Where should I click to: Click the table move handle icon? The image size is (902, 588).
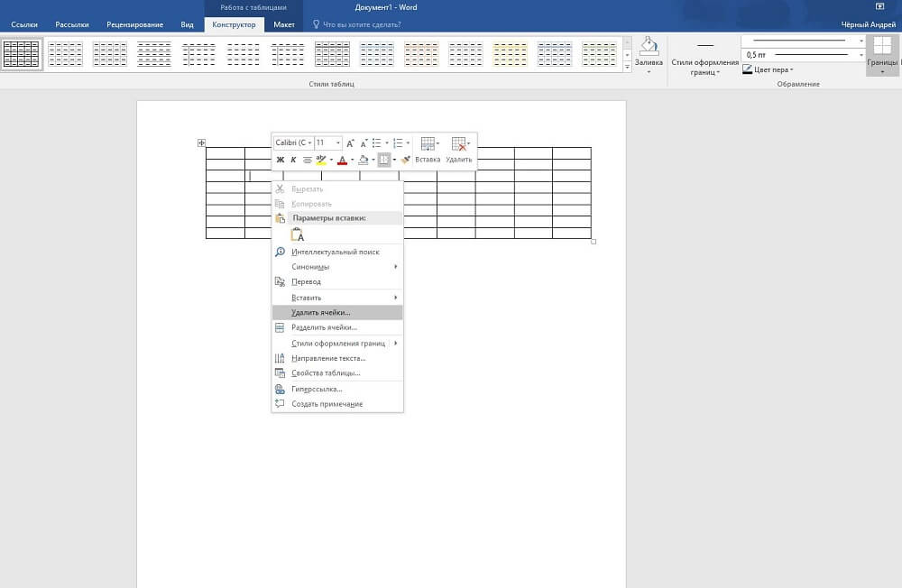point(201,142)
